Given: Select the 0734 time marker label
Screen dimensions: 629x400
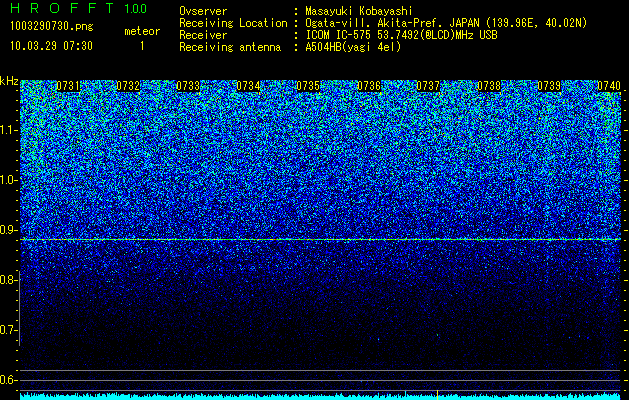Looking at the screenshot, I should tap(248, 86).
